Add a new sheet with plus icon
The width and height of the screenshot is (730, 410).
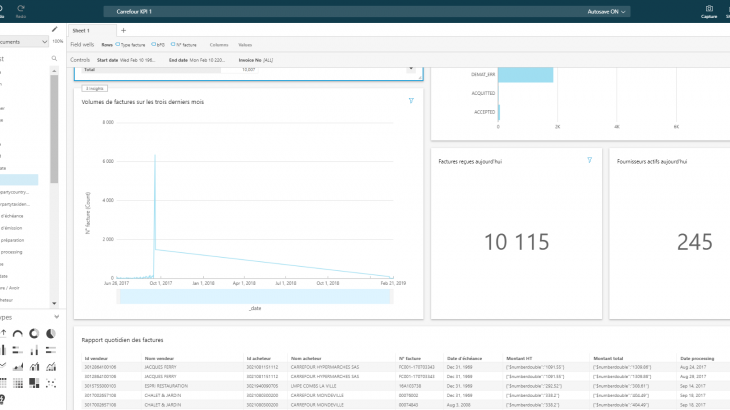[123, 31]
